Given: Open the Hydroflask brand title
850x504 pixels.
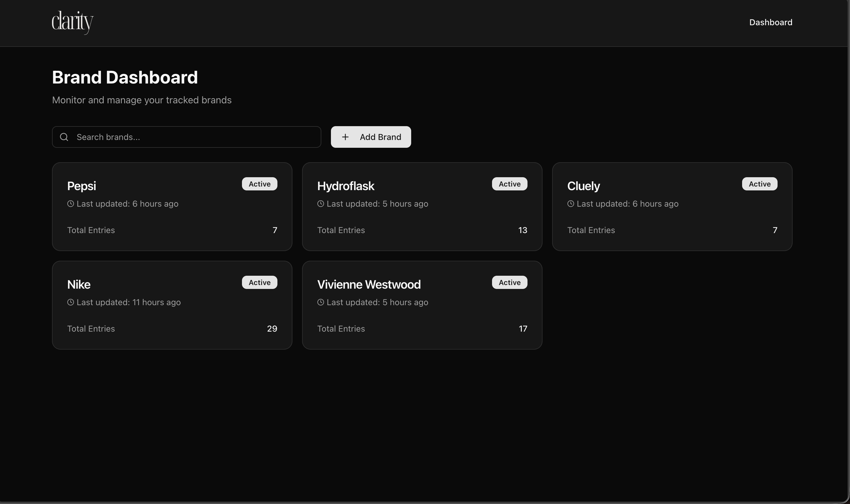Looking at the screenshot, I should (x=345, y=186).
